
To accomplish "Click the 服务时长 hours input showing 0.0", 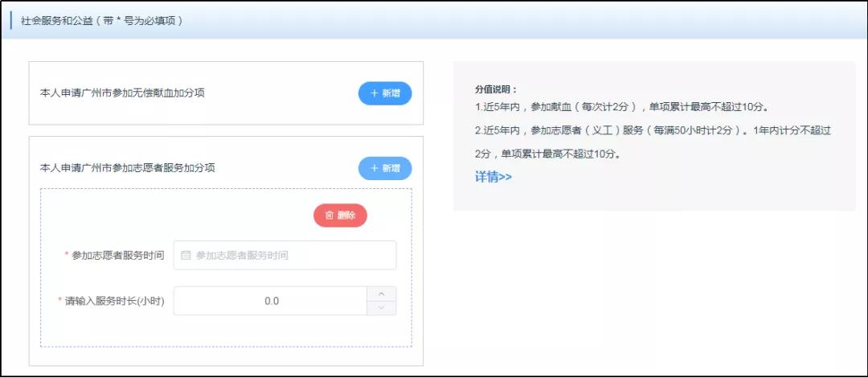I will 271,301.
